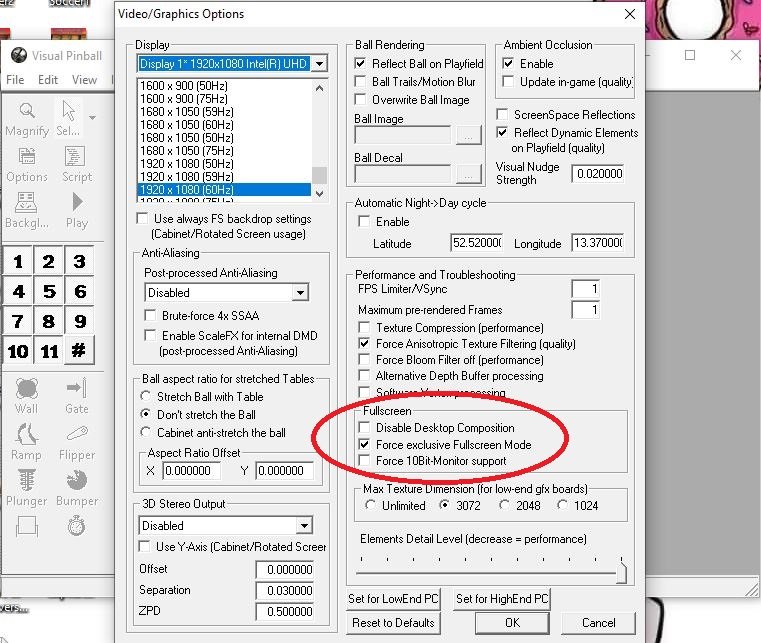761x643 pixels.
Task: Click Reset to Defaults button
Action: click(393, 623)
